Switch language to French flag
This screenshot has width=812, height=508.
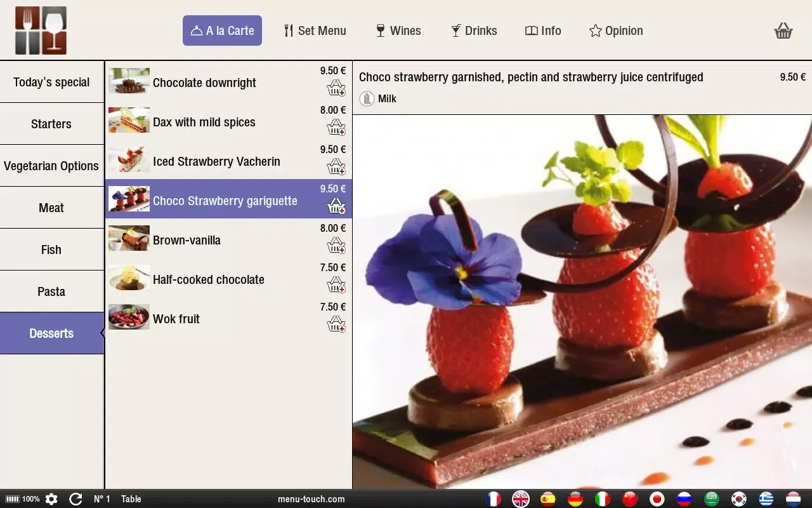coord(494,499)
